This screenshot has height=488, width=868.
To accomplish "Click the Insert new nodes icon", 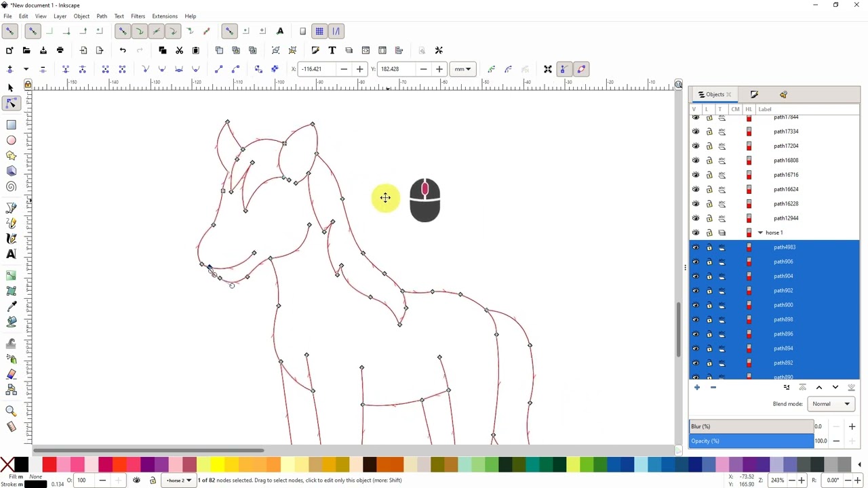I will 10,69.
